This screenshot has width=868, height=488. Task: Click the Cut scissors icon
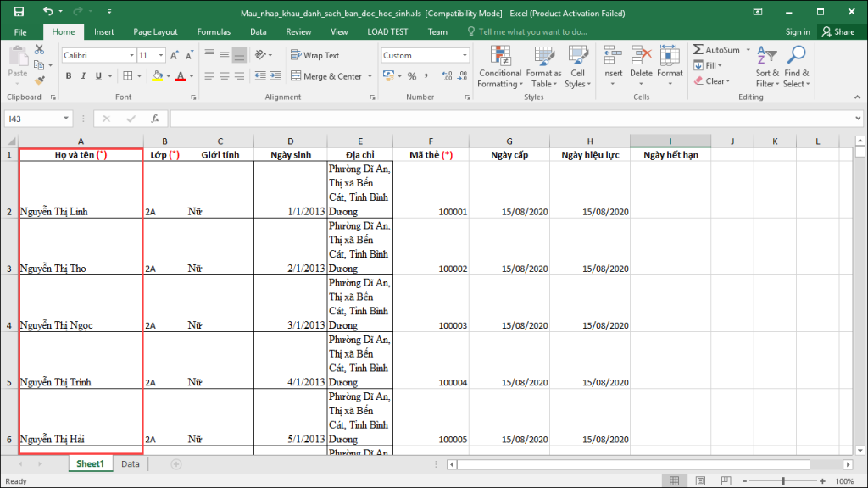(x=39, y=51)
